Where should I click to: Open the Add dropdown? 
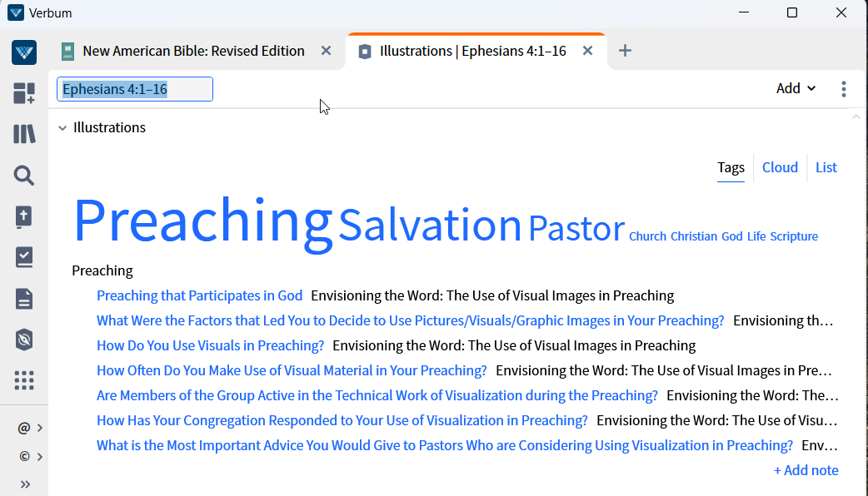796,88
